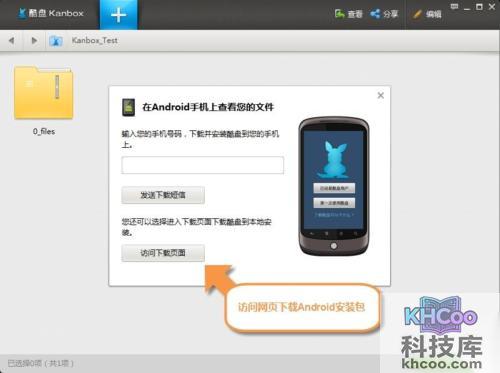Image resolution: width=500 pixels, height=373 pixels.
Task: Click the blue plus add button
Action: coord(118,15)
